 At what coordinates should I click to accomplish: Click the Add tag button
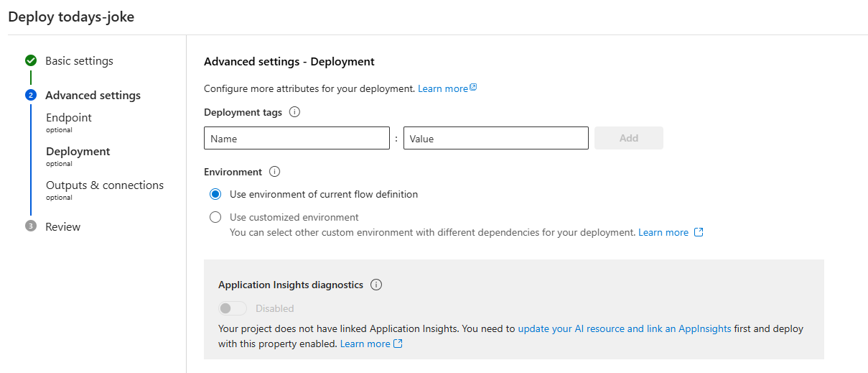pyautogui.click(x=628, y=138)
